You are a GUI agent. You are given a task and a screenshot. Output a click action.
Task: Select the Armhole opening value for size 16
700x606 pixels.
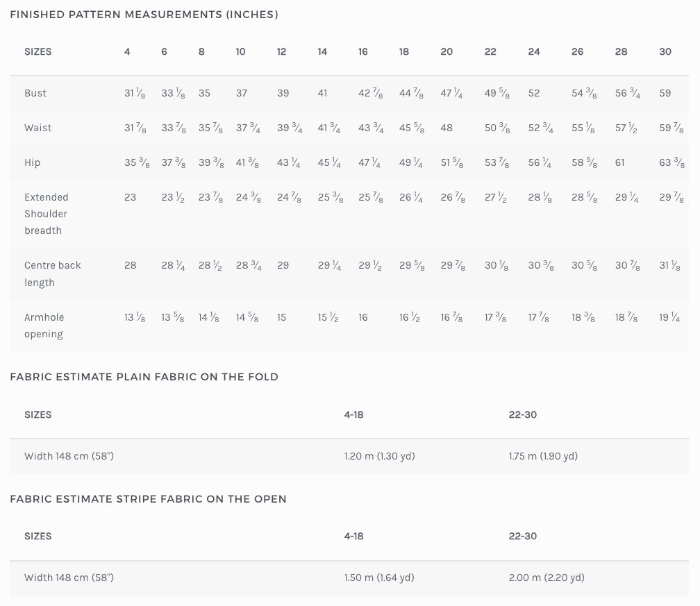[x=363, y=317]
